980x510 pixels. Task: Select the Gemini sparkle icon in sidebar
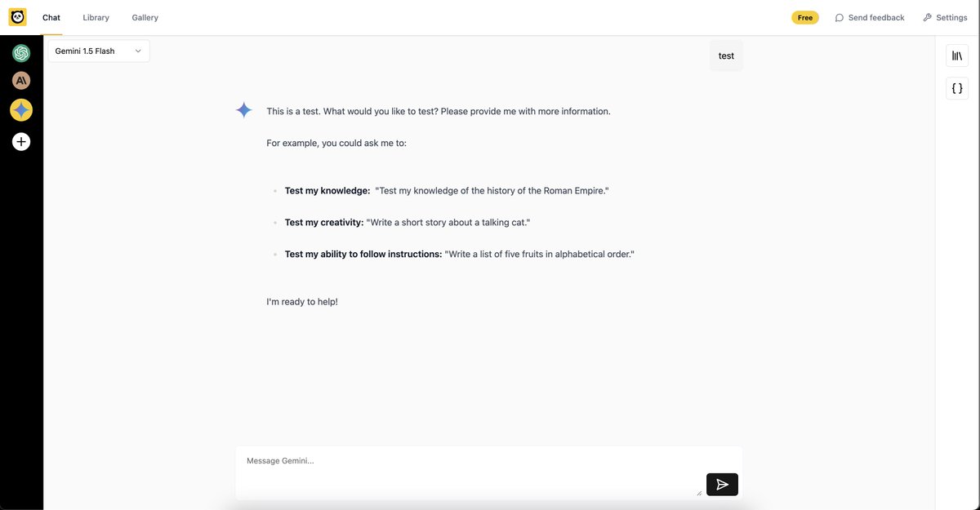point(21,109)
